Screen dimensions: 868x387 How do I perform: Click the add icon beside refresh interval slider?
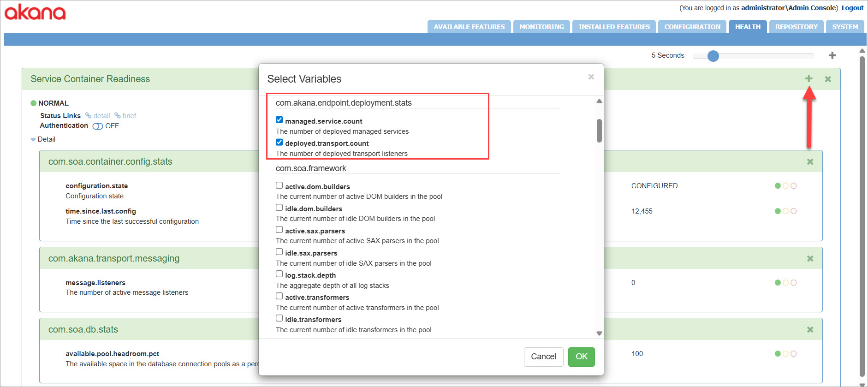coord(832,56)
